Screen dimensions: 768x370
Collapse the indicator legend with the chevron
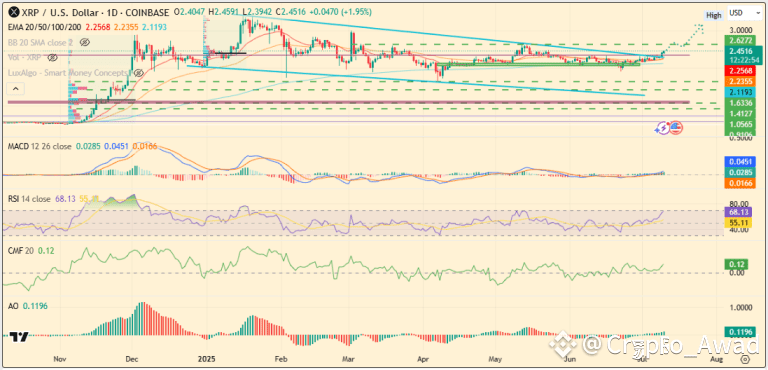click(16, 89)
